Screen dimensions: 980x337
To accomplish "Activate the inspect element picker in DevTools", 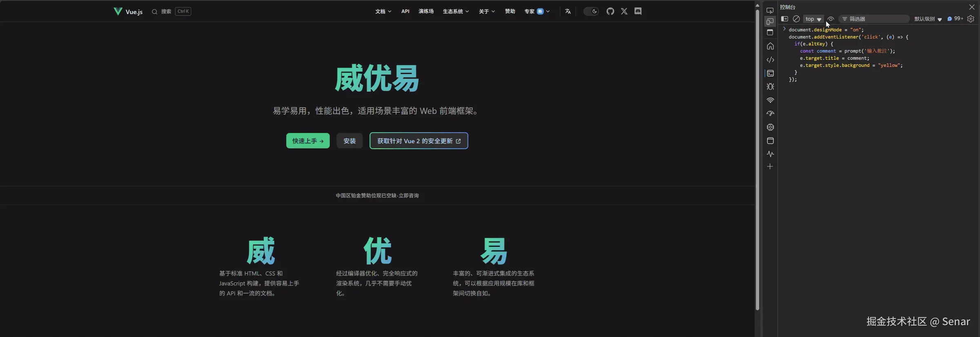I will 770,11.
